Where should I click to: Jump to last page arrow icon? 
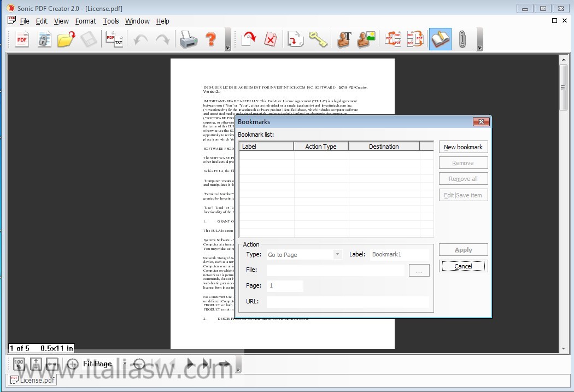(206, 364)
